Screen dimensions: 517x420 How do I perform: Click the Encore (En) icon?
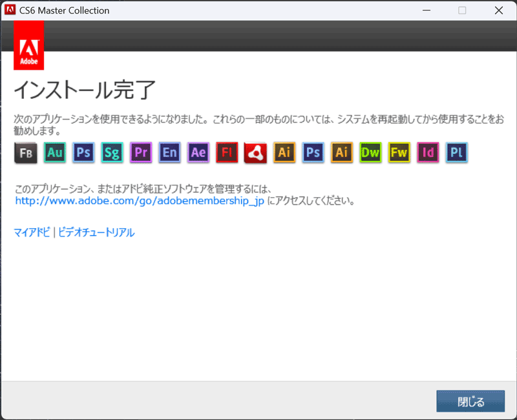click(x=169, y=152)
